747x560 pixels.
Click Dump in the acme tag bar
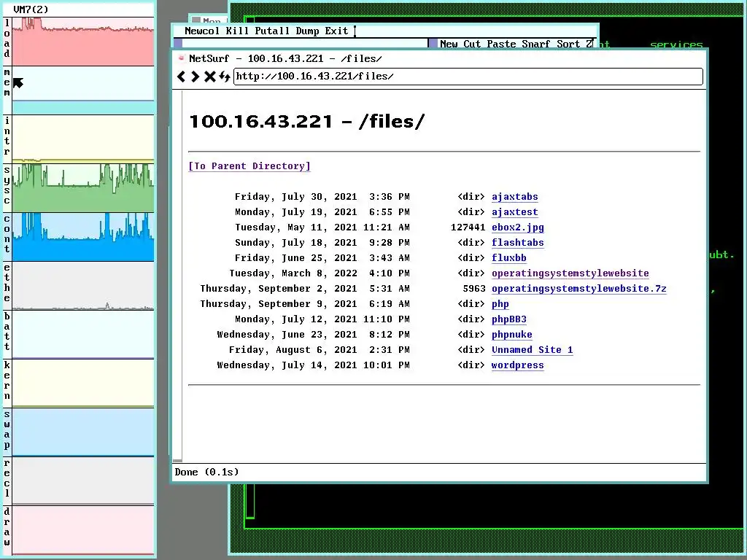pyautogui.click(x=307, y=31)
